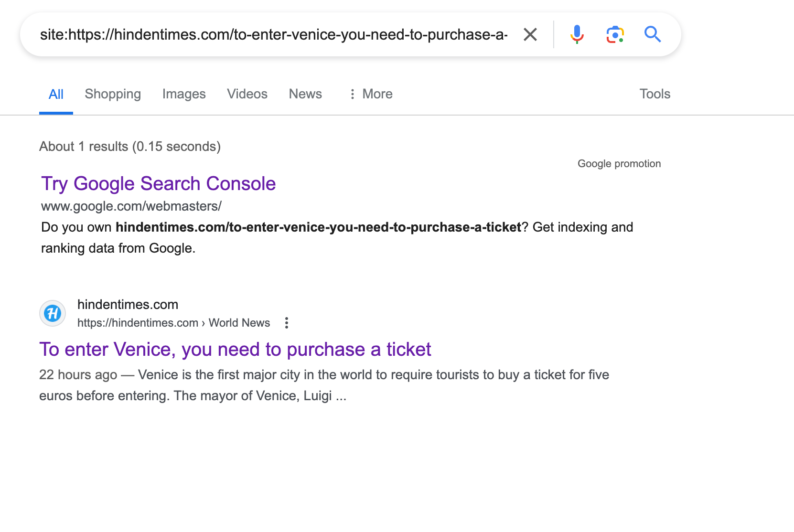This screenshot has width=794, height=532.
Task: Click the hindentimes favicon logo
Action: pos(53,313)
